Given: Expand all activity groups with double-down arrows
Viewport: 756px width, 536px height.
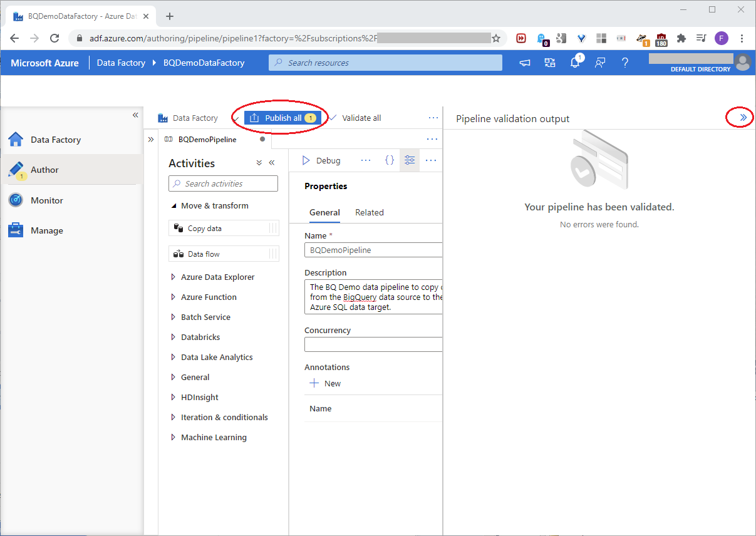Looking at the screenshot, I should point(259,163).
